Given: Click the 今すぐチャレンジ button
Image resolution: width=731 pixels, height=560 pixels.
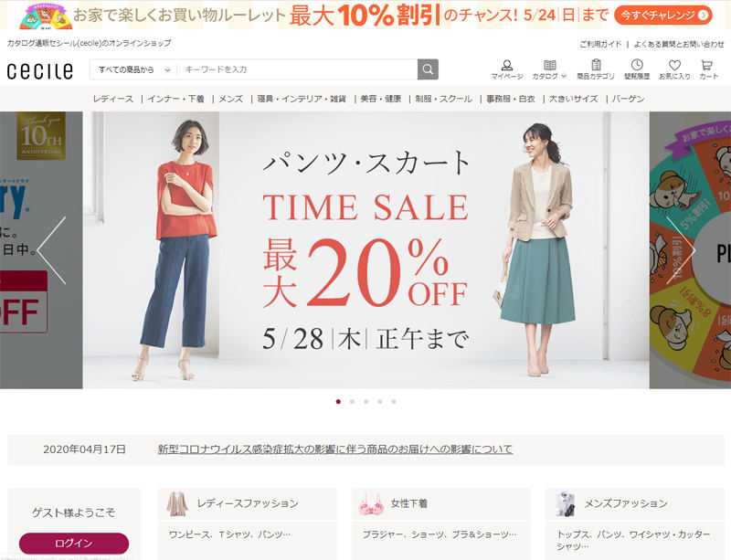Looking at the screenshot, I should point(663,16).
